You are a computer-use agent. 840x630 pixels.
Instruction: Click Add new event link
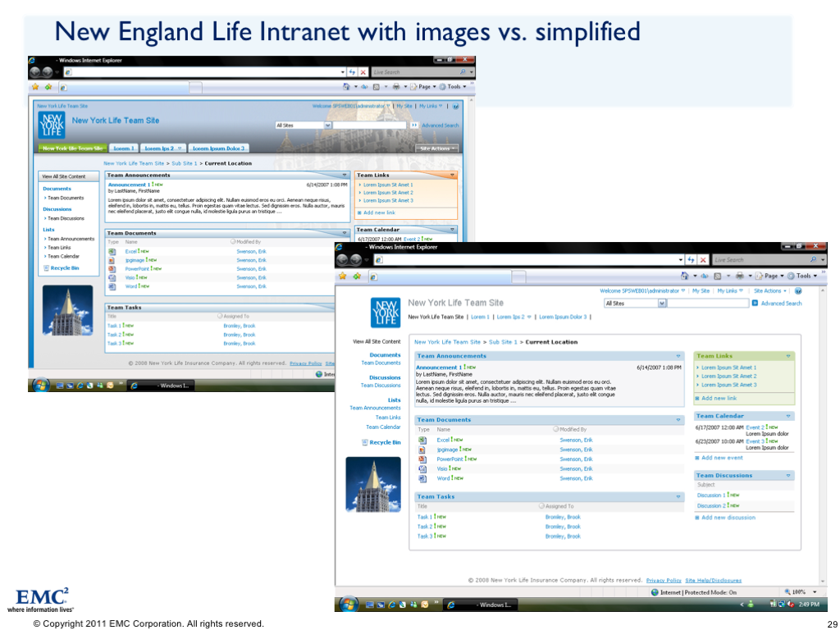722,458
